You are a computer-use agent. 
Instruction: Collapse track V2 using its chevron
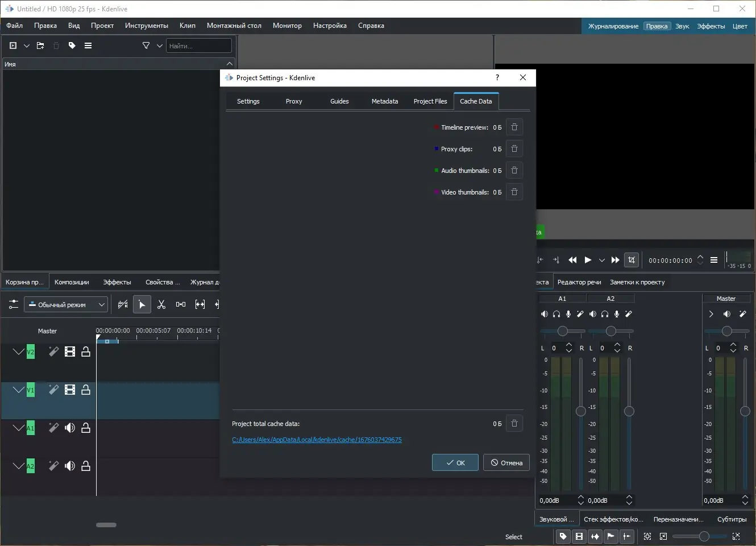[x=19, y=352]
